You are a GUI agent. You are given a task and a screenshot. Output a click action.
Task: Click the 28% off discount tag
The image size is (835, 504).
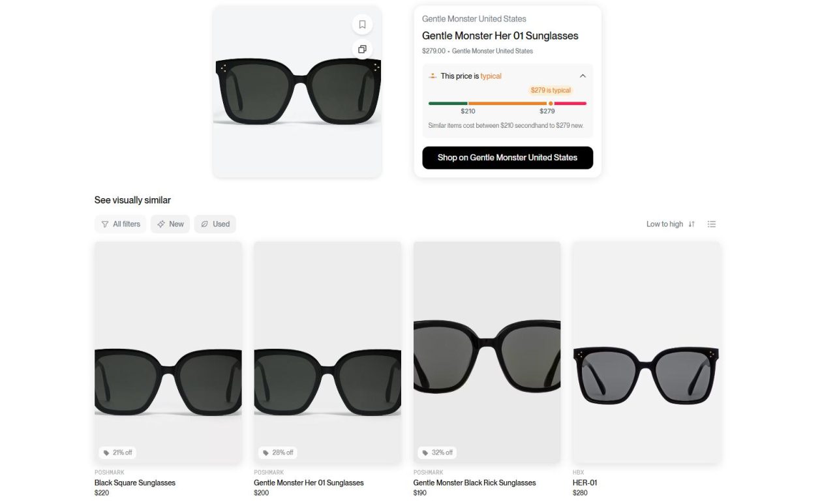coord(277,452)
